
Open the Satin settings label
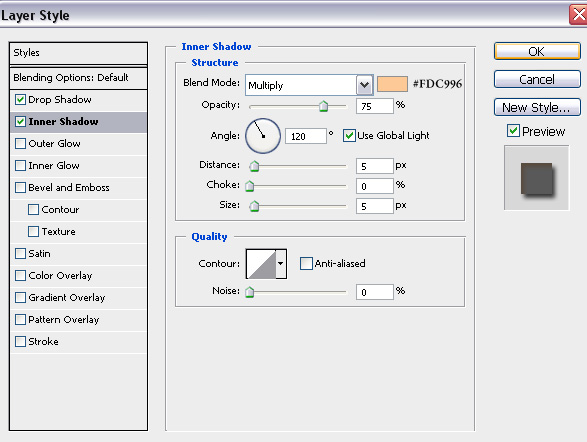[39, 253]
